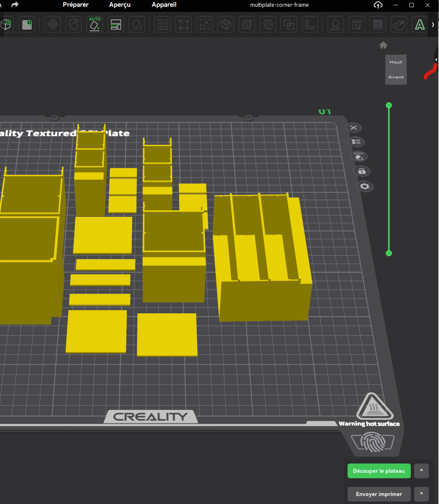Click the Envoyer imprimer button
Image resolution: width=439 pixels, height=504 pixels.
379,494
